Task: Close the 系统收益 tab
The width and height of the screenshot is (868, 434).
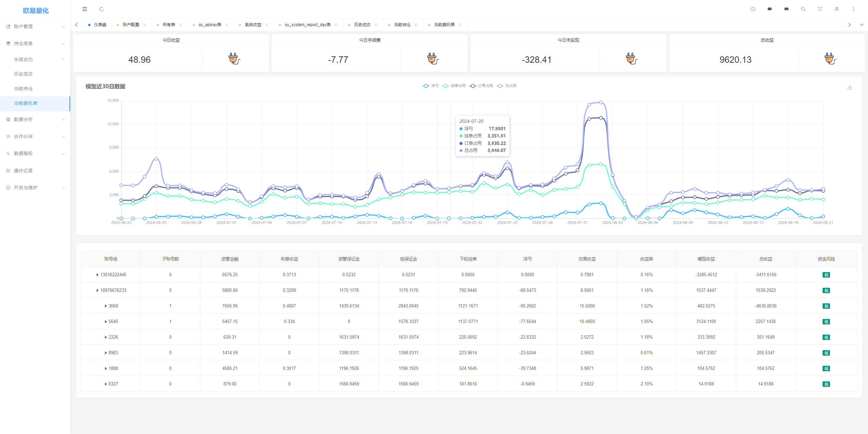Action: [x=267, y=25]
